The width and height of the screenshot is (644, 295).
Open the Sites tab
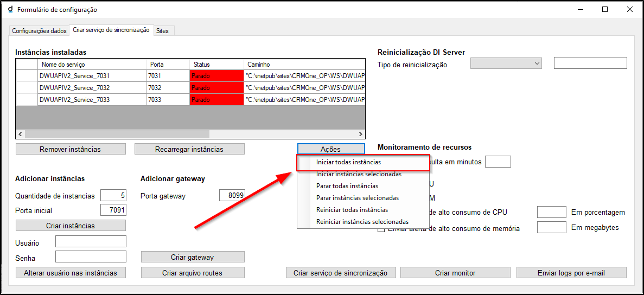(x=162, y=31)
